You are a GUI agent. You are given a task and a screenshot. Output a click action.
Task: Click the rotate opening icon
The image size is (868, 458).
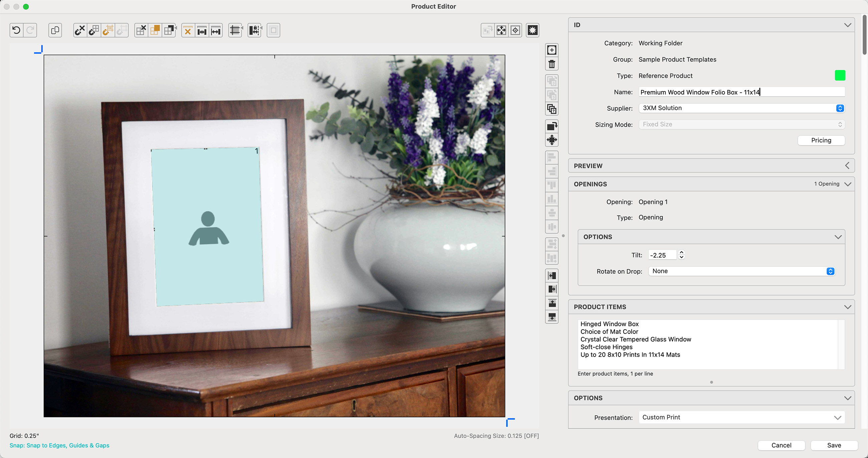[x=552, y=126]
